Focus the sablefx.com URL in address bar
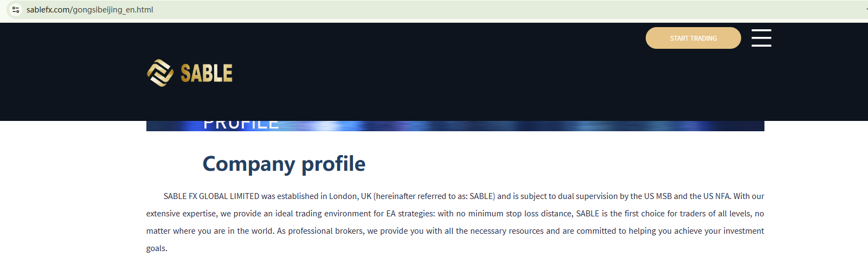Image resolution: width=868 pixels, height=263 pixels. click(x=90, y=10)
